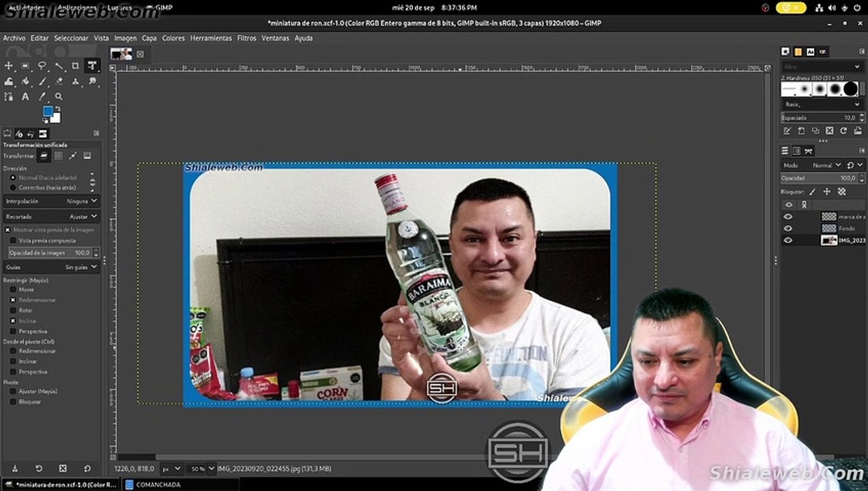Open the Archivo menu
The width and height of the screenshot is (868, 491).
[14, 38]
